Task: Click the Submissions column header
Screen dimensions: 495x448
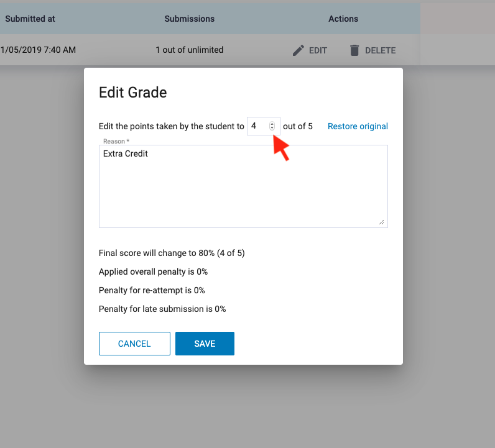Action: pos(190,19)
